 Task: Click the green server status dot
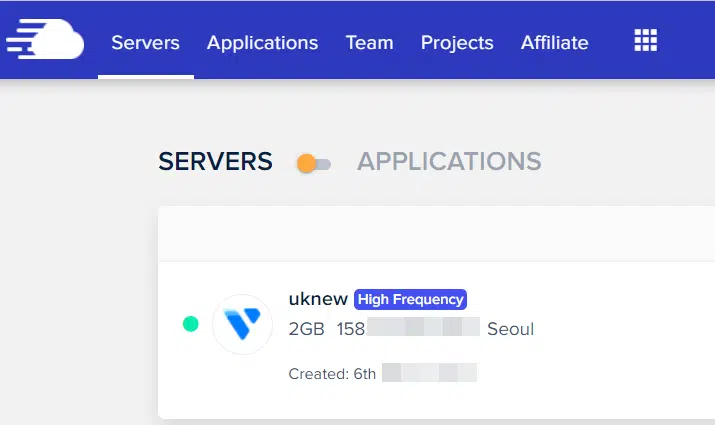[x=191, y=324]
